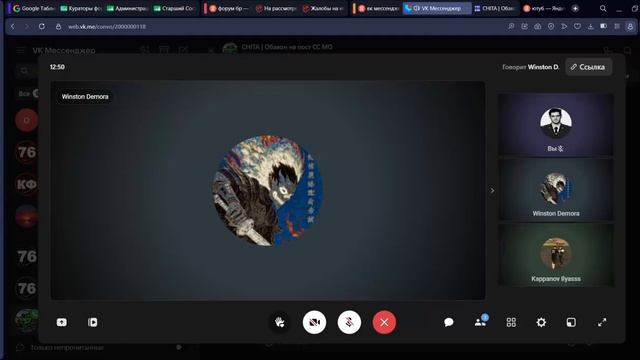Image resolution: width=640 pixels, height=360 pixels.
Task: Switch to the Google Таблицы tab
Action: [x=33, y=8]
